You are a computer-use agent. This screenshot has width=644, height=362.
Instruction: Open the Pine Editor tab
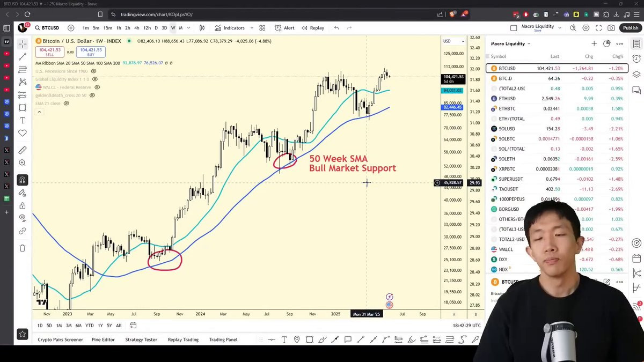(x=103, y=339)
